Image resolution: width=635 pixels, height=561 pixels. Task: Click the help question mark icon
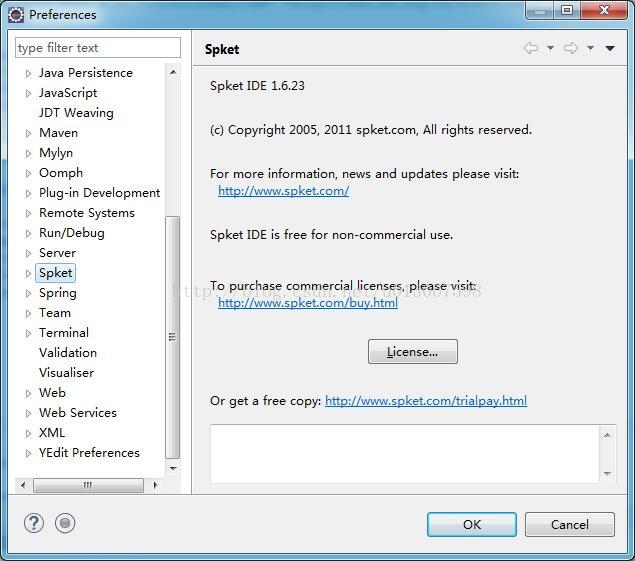[x=34, y=523]
